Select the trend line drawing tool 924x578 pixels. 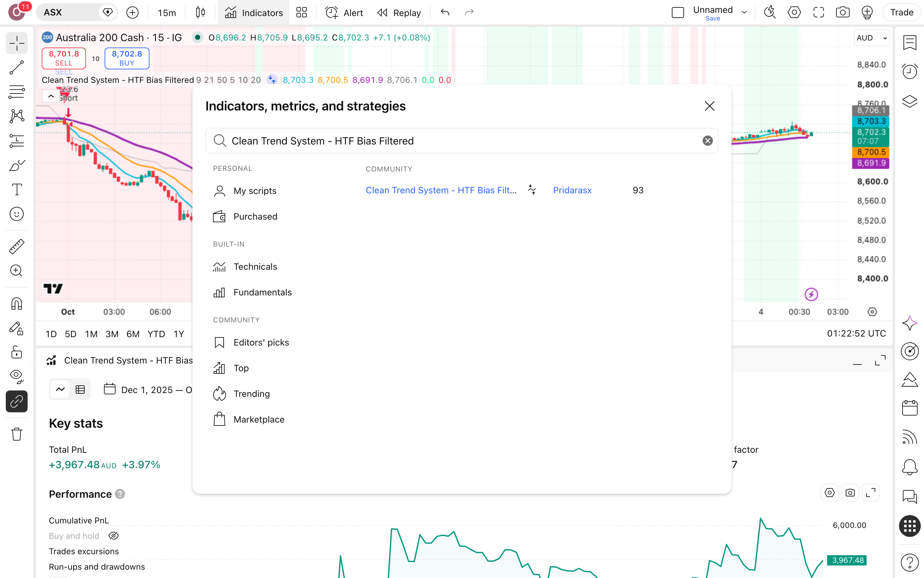coord(16,68)
